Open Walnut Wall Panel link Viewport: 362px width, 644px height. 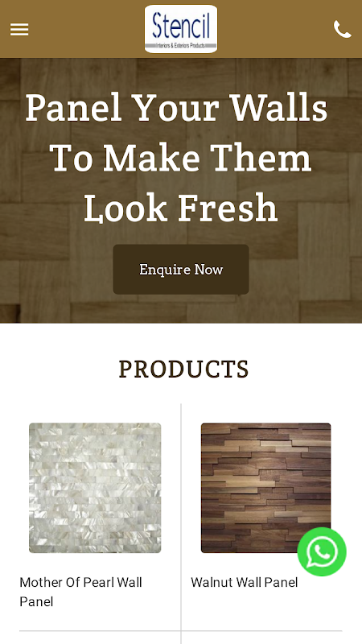coord(245,582)
